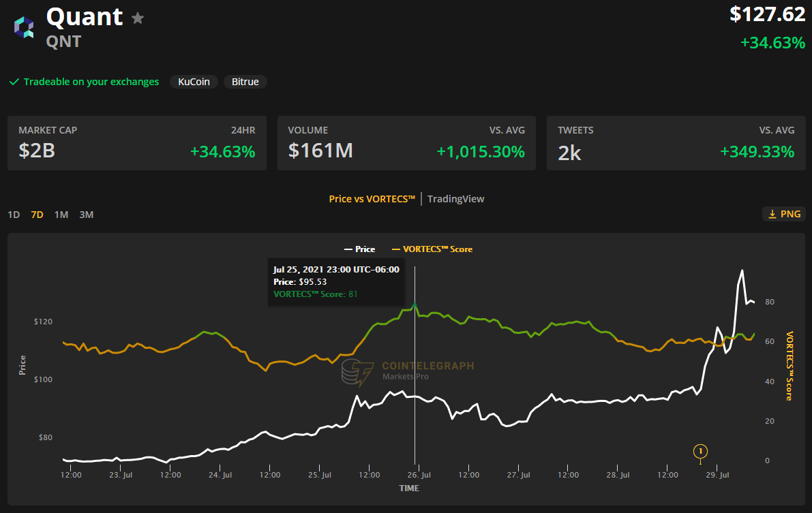Switch to 1M time range
This screenshot has width=812, height=513.
(61, 215)
